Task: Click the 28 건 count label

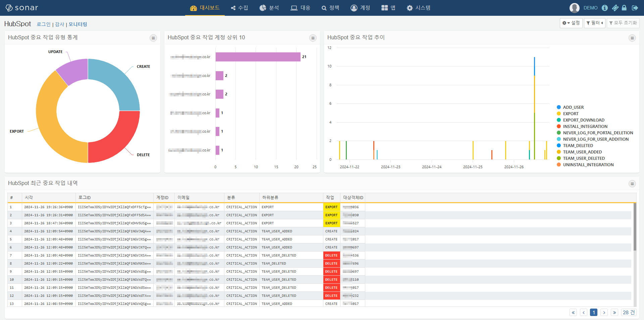Action: (x=629, y=312)
